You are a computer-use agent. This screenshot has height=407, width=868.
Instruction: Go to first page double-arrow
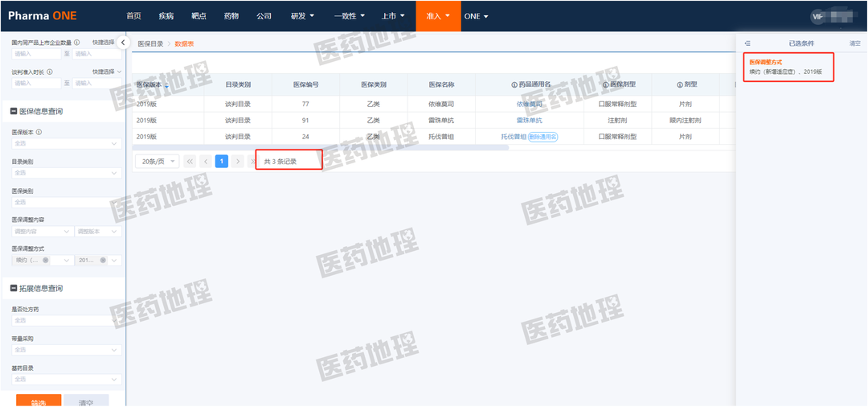coord(190,161)
